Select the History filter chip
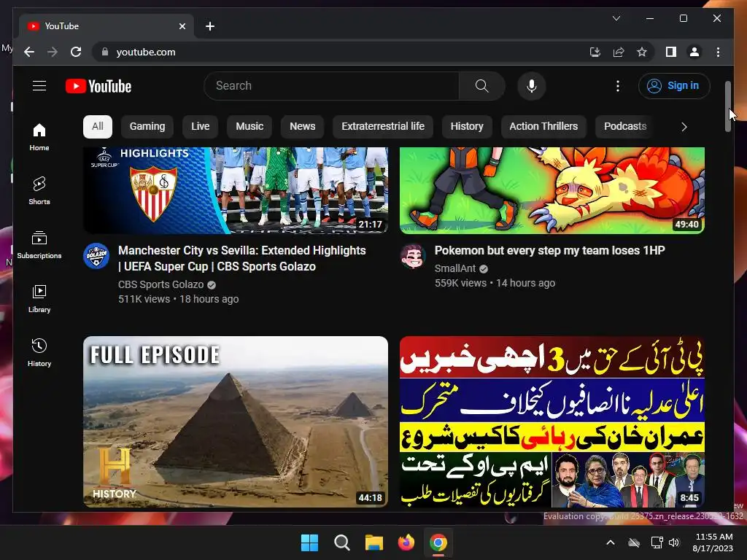The image size is (747, 560). point(467,127)
